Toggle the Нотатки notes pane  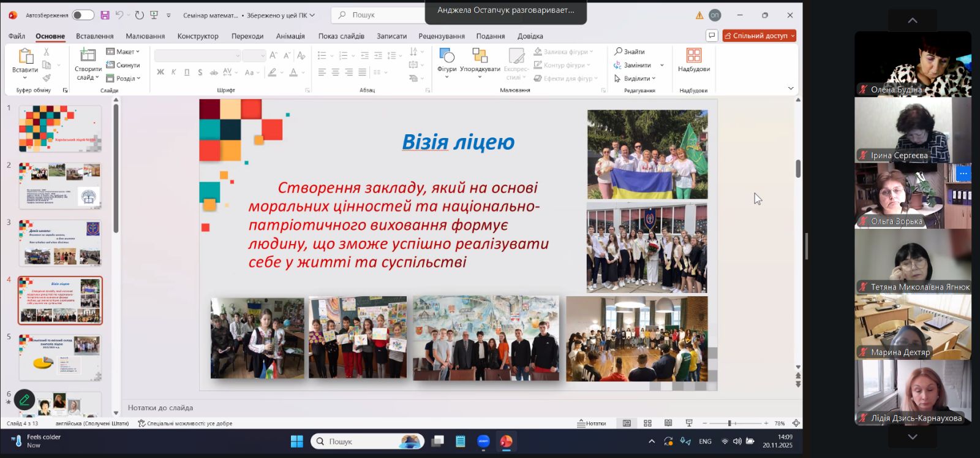click(592, 423)
